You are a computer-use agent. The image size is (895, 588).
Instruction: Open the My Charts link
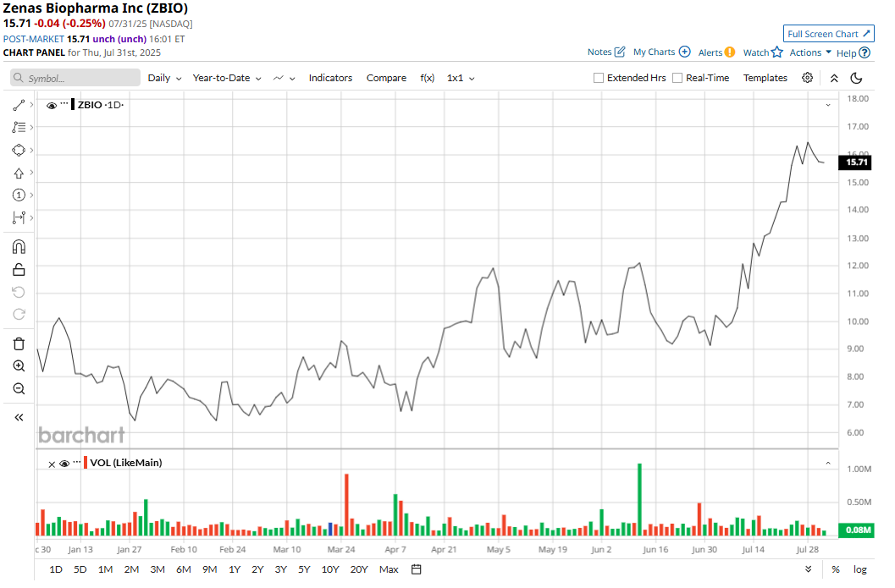(x=655, y=52)
